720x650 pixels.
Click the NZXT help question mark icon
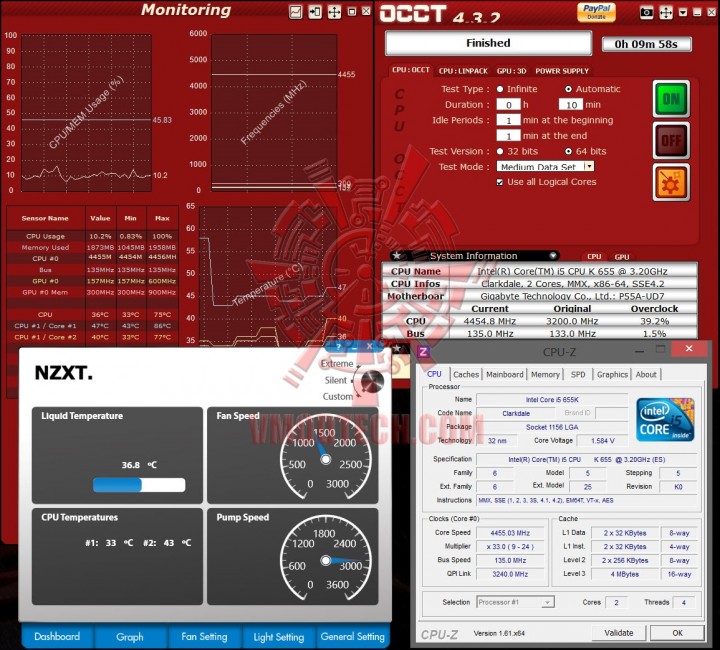point(339,347)
